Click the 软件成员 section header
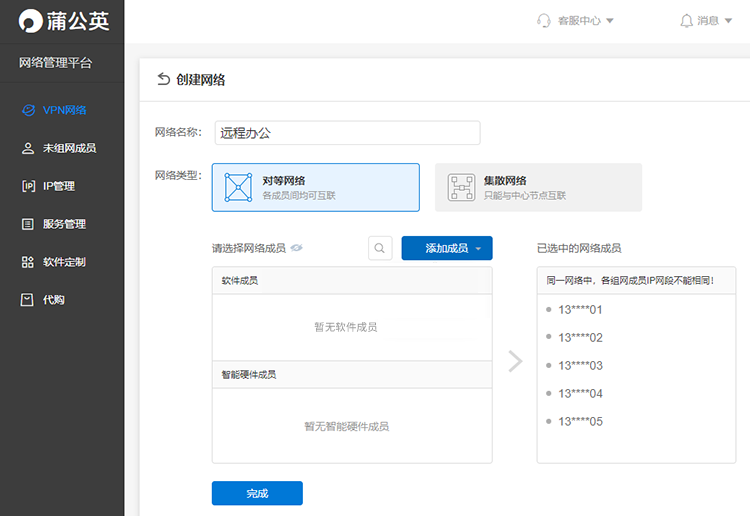Image resolution: width=750 pixels, height=516 pixels. [x=352, y=281]
